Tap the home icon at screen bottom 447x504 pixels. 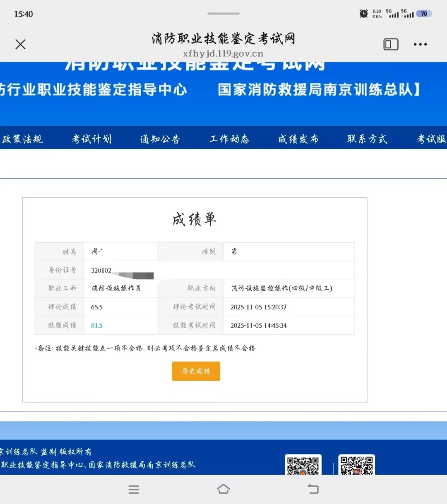point(223,490)
